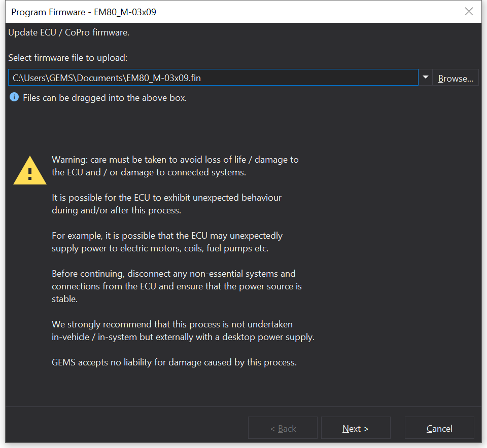The image size is (487, 448).
Task: Click the 'For example' electric motors paragraph
Action: pos(167,242)
